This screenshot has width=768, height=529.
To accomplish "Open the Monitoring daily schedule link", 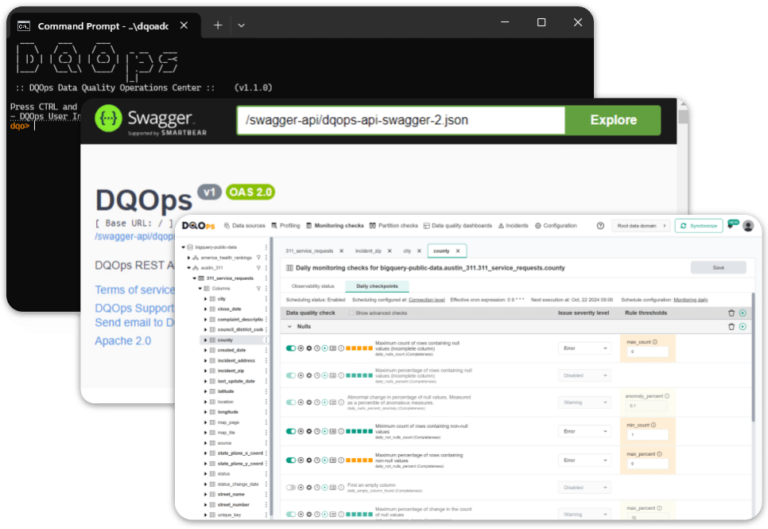I will 691,300.
